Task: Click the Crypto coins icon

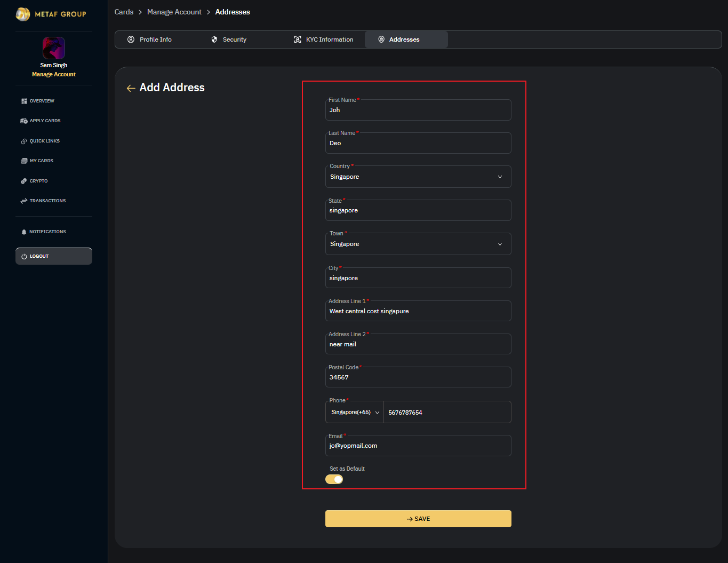Action: [x=24, y=181]
